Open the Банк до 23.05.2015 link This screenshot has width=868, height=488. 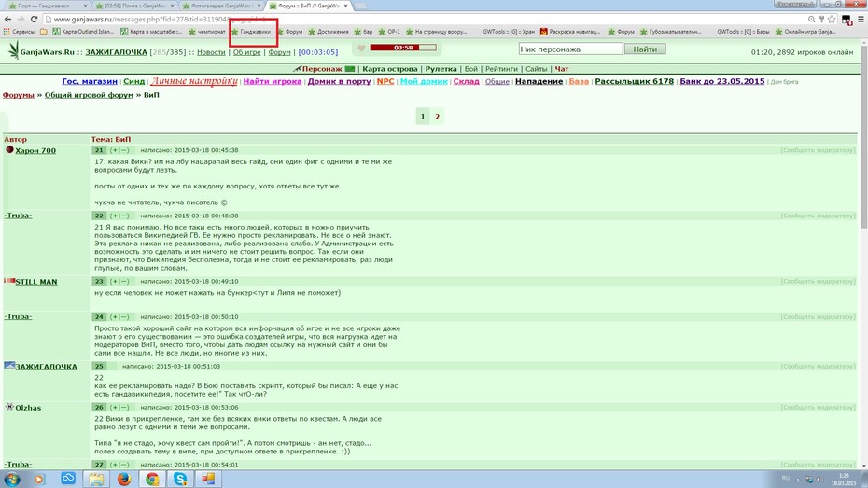pyautogui.click(x=721, y=81)
